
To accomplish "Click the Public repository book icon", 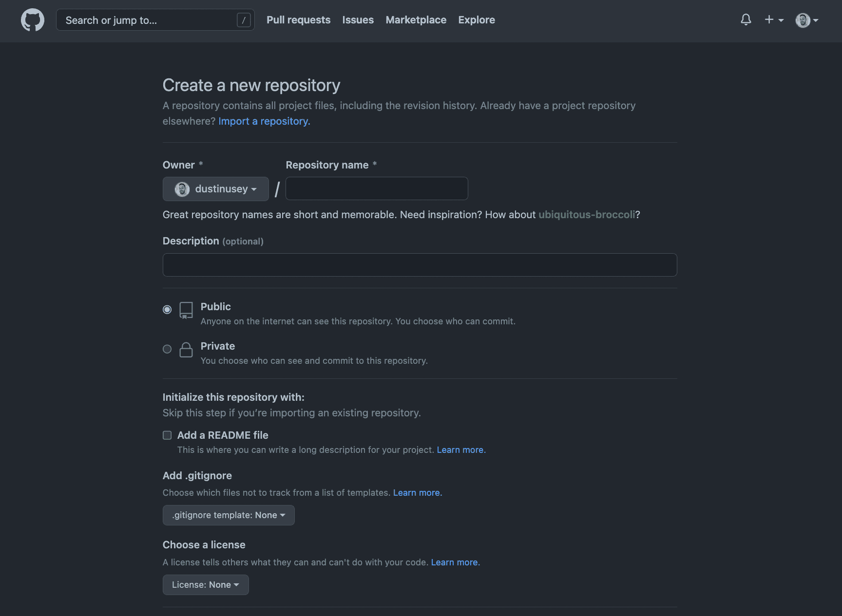I will click(x=186, y=310).
